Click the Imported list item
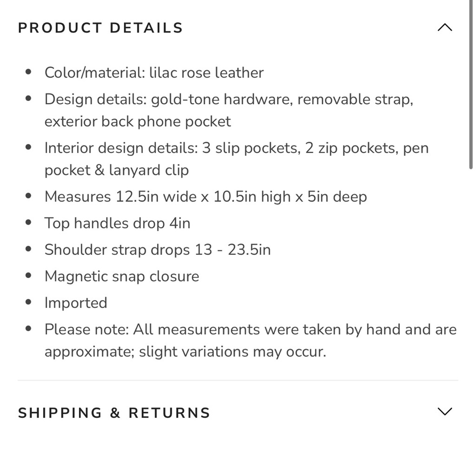Screen dimensions: 476x476 (76, 303)
